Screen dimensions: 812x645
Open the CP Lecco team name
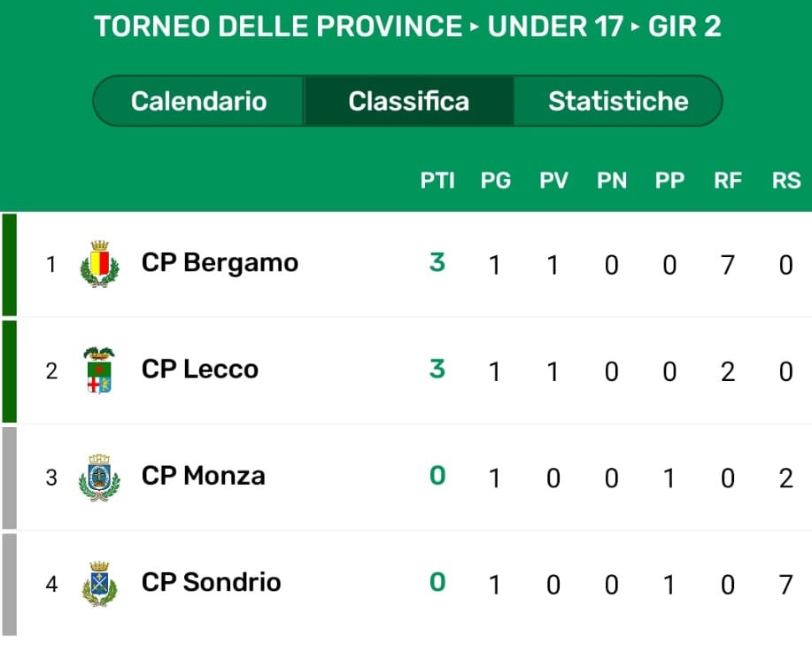pos(200,369)
